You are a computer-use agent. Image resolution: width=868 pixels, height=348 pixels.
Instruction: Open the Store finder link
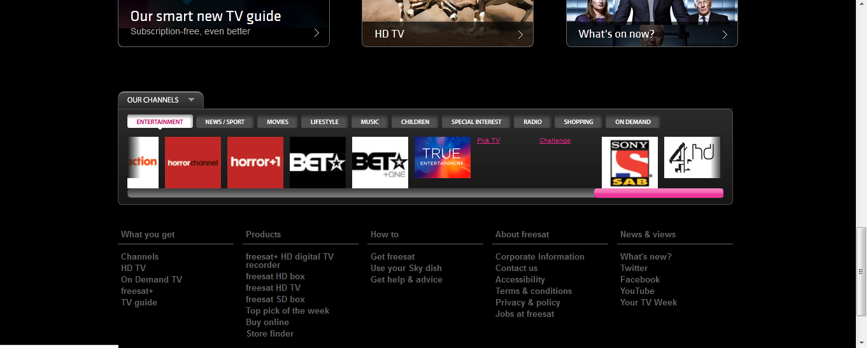(270, 334)
